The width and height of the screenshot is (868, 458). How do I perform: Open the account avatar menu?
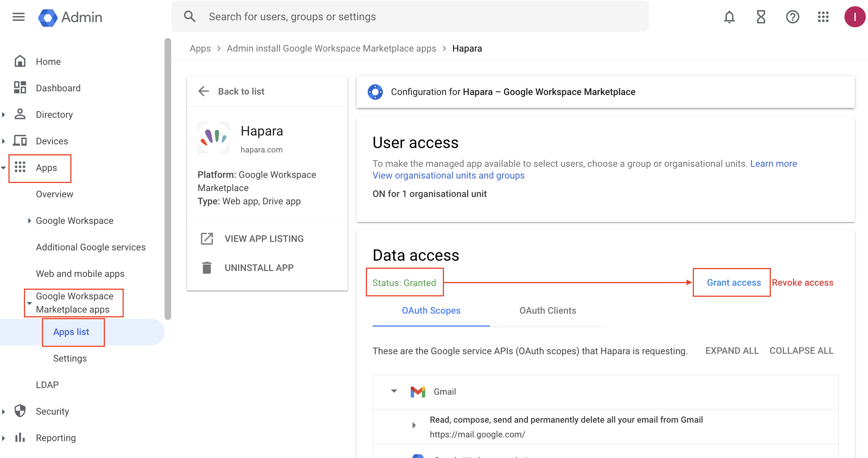pyautogui.click(x=854, y=17)
